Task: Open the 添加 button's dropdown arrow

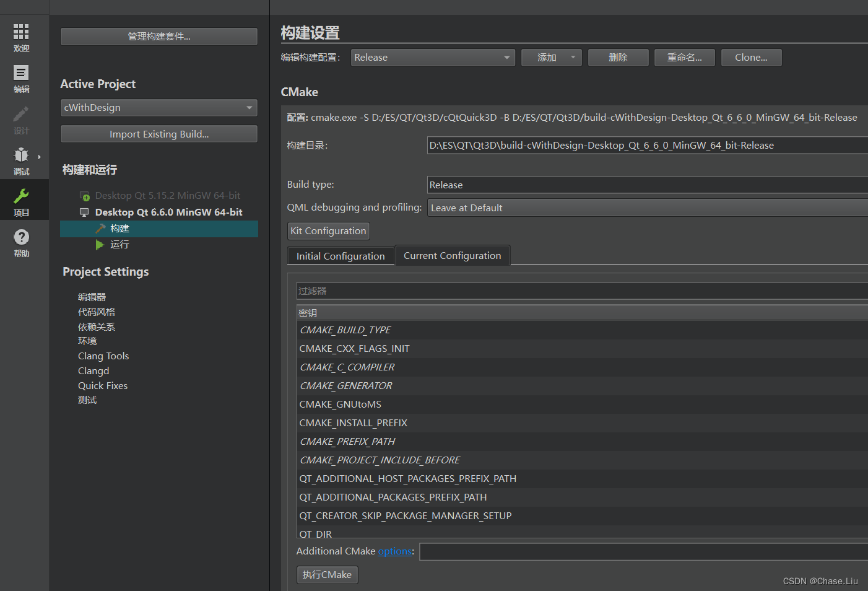Action: point(573,57)
